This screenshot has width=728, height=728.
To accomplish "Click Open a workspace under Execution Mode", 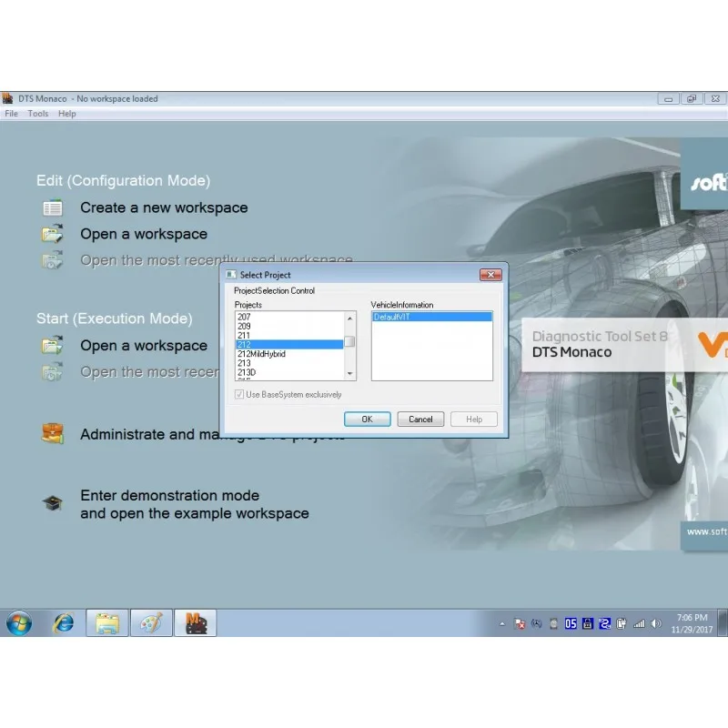I will (144, 346).
